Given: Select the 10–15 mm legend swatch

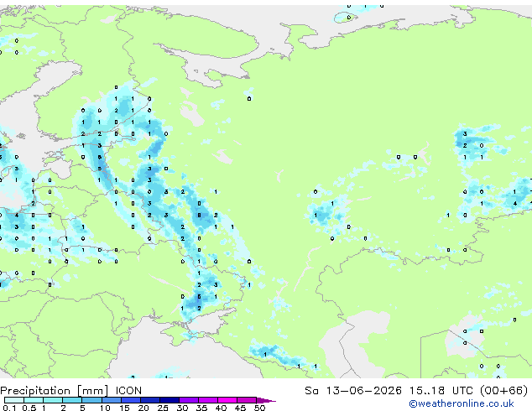Looking at the screenshot, I should tap(111, 400).
